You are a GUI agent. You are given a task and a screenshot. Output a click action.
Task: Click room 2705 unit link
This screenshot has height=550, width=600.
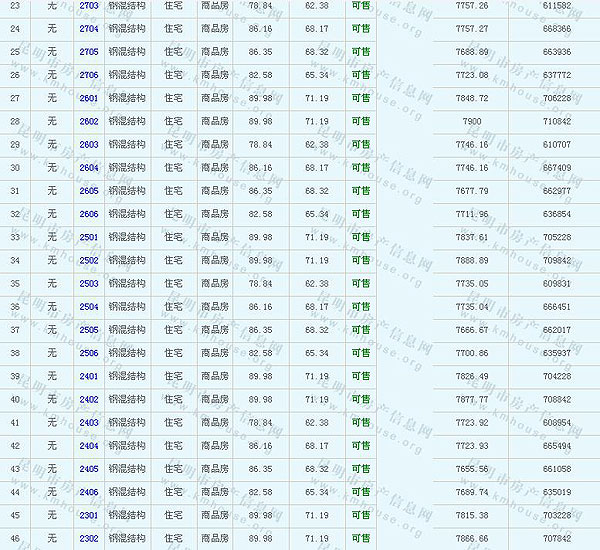(88, 52)
